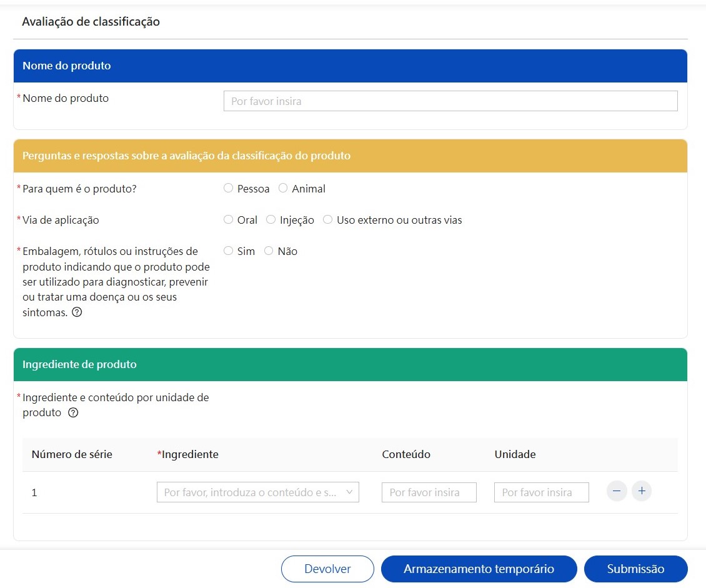Select Não for packaging disease claim

[269, 251]
